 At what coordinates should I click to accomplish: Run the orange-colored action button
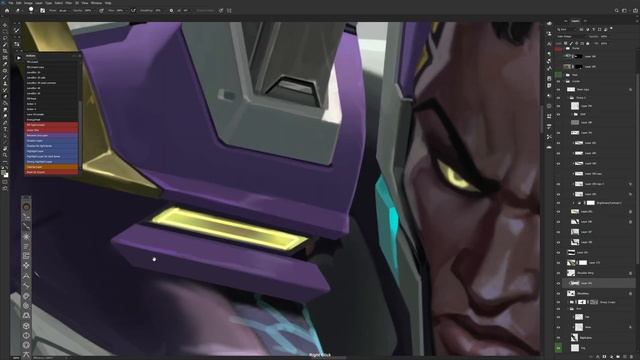tap(51, 167)
